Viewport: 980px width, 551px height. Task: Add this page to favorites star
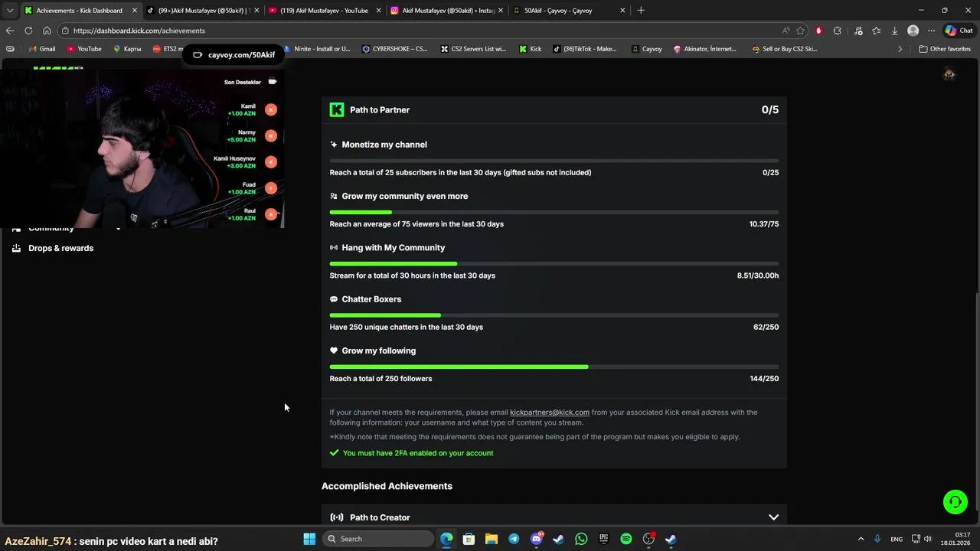click(x=800, y=31)
